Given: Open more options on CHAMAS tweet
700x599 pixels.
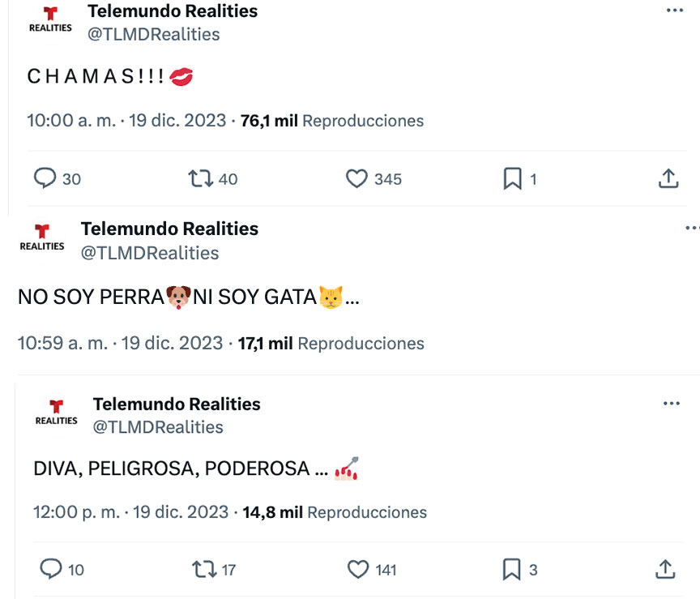Looking at the screenshot, I should [674, 11].
